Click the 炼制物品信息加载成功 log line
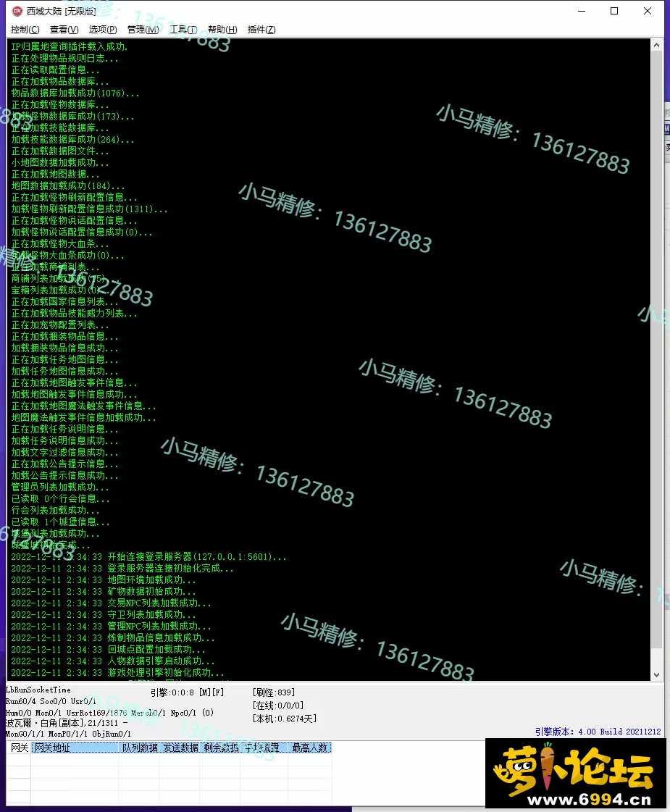The width and height of the screenshot is (670, 812). pos(113,638)
